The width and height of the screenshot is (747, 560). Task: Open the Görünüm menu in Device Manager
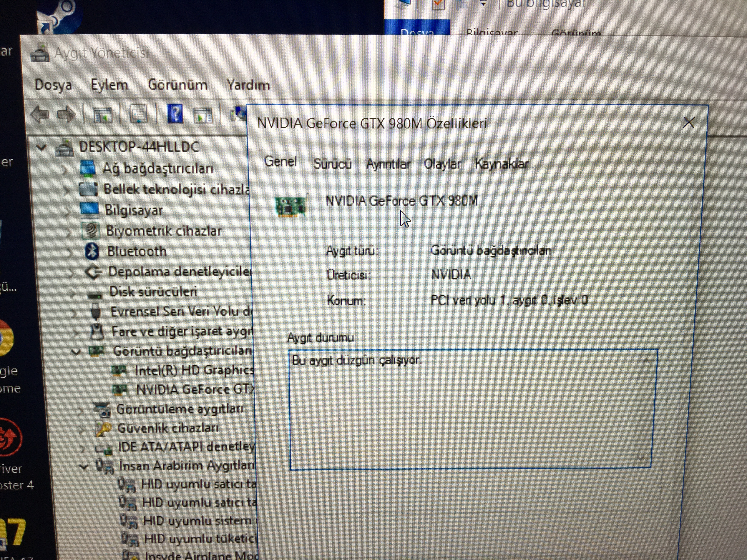tap(178, 85)
